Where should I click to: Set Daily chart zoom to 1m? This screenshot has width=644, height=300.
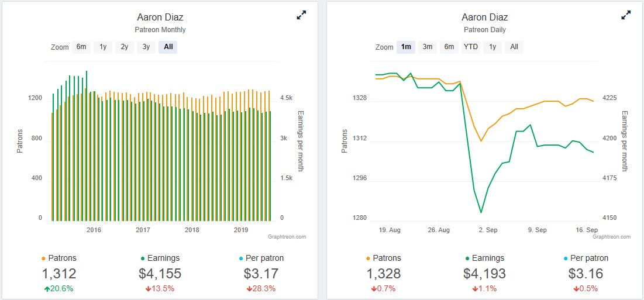406,47
